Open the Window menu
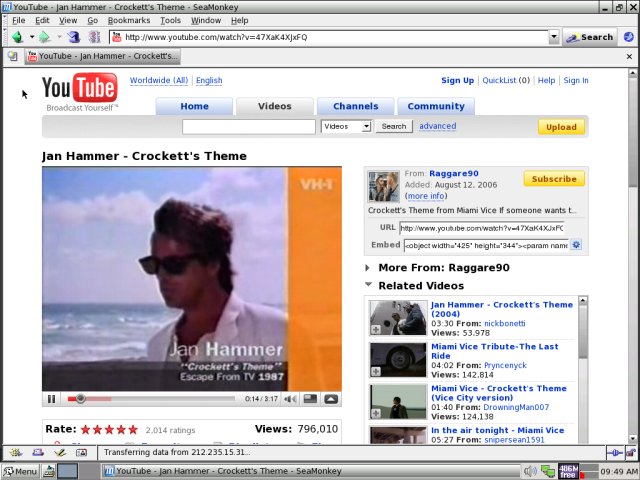The image size is (640, 480). coord(206,20)
